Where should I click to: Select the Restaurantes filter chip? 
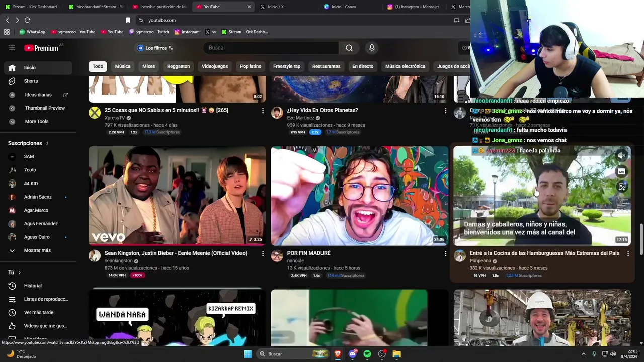tap(326, 66)
